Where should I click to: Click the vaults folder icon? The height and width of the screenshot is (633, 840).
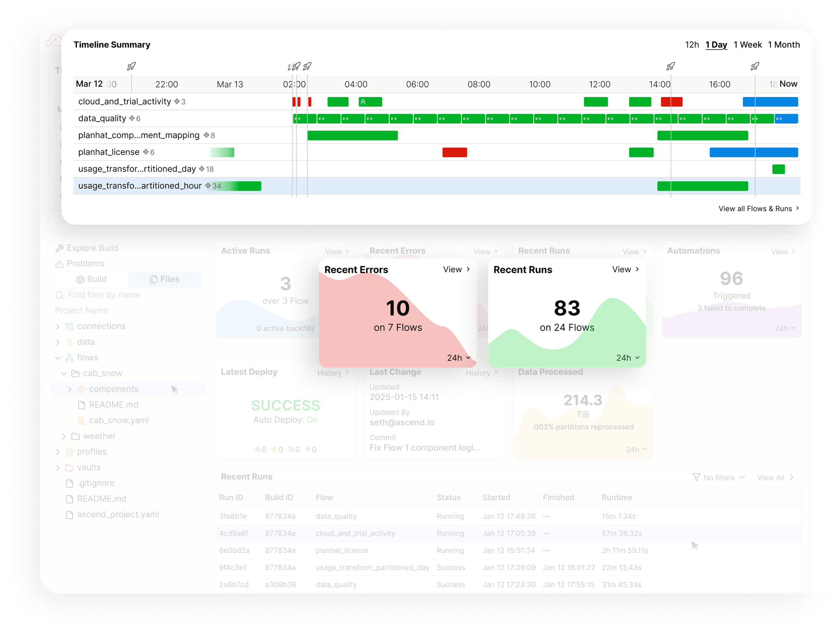[x=69, y=468]
